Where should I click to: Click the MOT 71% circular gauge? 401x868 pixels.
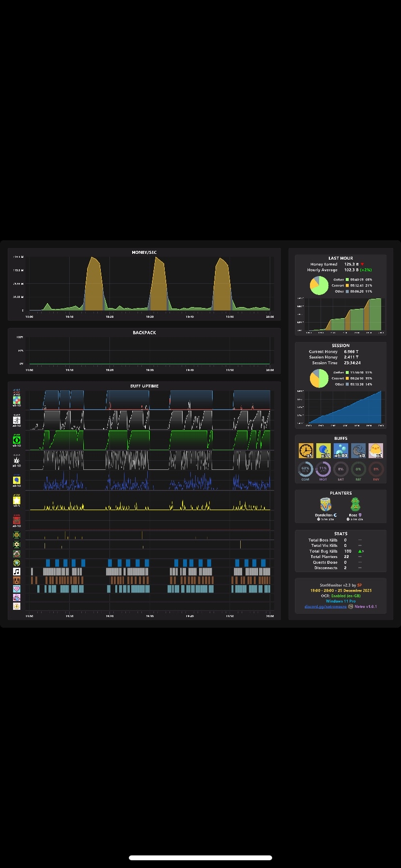coord(323,469)
